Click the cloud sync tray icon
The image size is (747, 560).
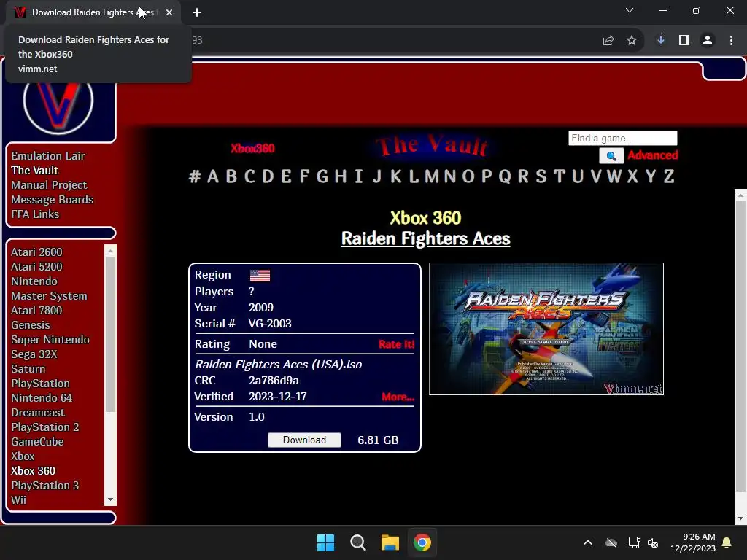(x=611, y=542)
